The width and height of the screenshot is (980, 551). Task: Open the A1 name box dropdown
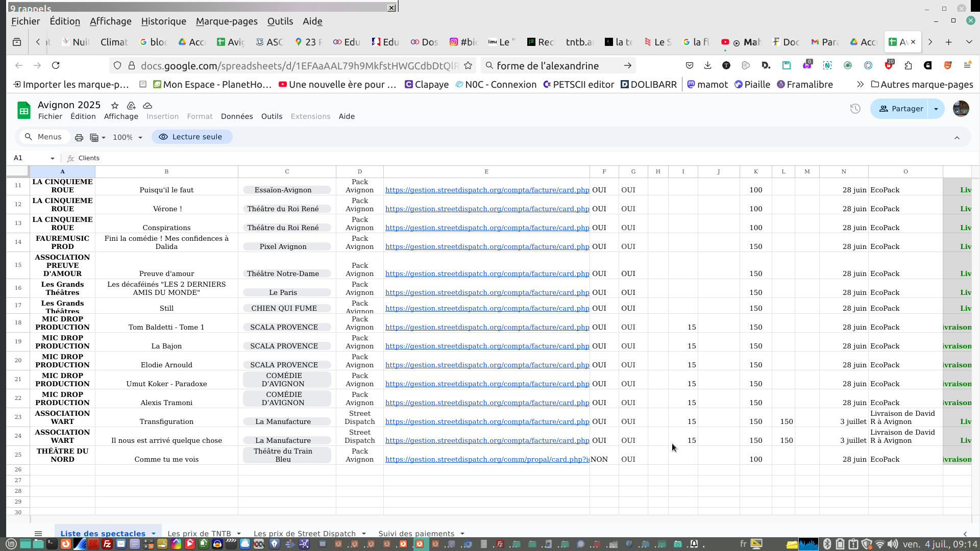pos(52,158)
